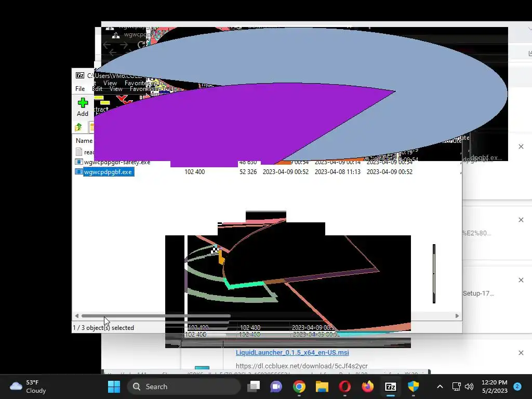Viewport: 532px width, 399px height.
Task: Open File Explorer from the taskbar
Action: (x=322, y=387)
